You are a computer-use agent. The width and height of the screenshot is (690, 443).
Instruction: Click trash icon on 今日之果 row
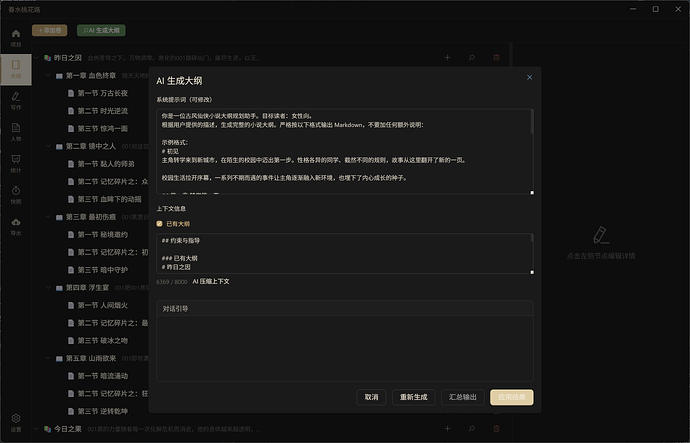(x=496, y=428)
